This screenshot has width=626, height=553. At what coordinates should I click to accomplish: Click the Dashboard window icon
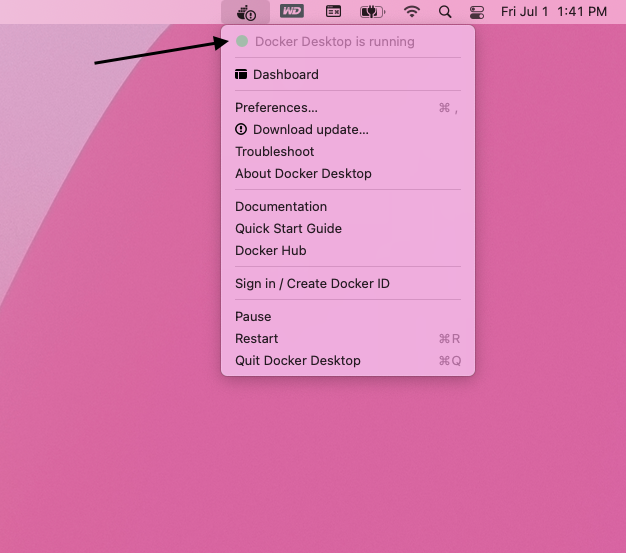(241, 74)
